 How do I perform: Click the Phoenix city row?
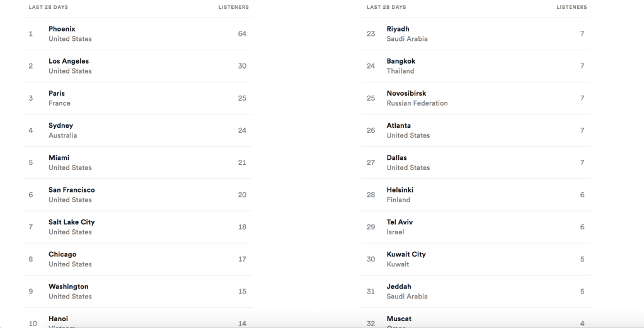(x=137, y=34)
